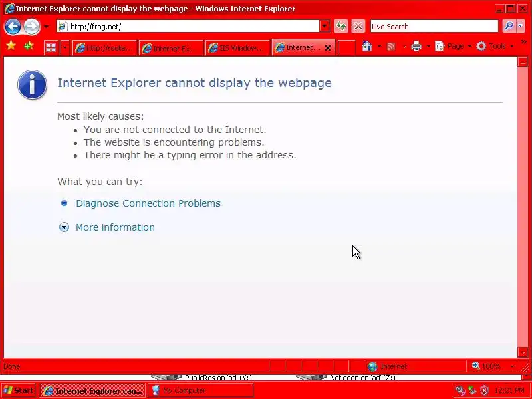This screenshot has width=532, height=399.
Task: Expand the More information section
Action: [115, 227]
